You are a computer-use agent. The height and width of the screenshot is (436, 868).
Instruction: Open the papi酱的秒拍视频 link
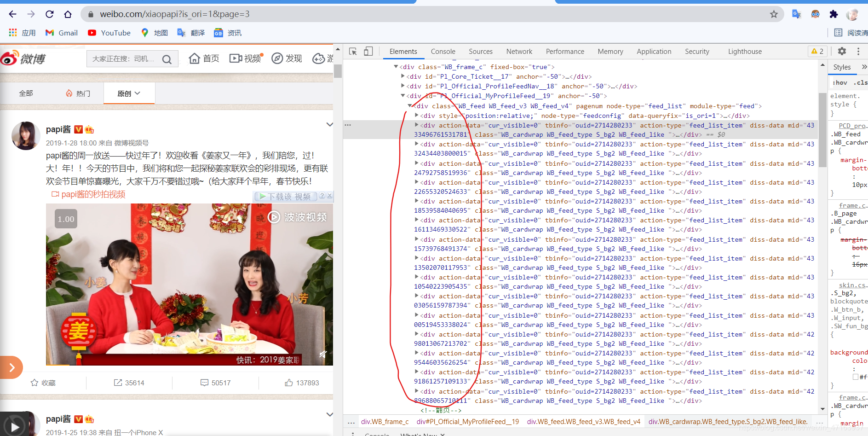[88, 194]
